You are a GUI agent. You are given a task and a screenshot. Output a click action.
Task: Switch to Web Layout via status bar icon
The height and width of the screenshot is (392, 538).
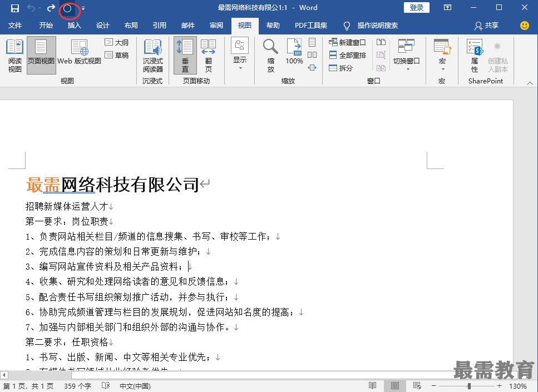(417, 386)
